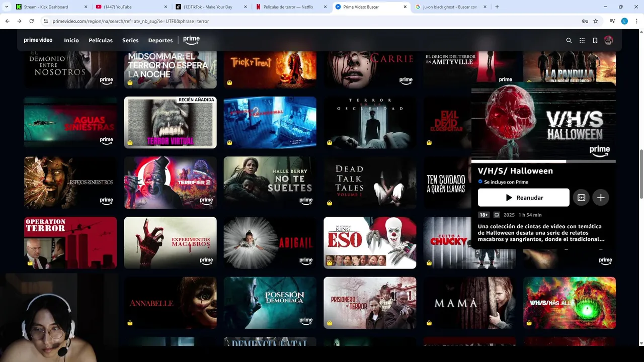The height and width of the screenshot is (362, 644).
Task: Open the profile avatar menu
Action: [608, 40]
